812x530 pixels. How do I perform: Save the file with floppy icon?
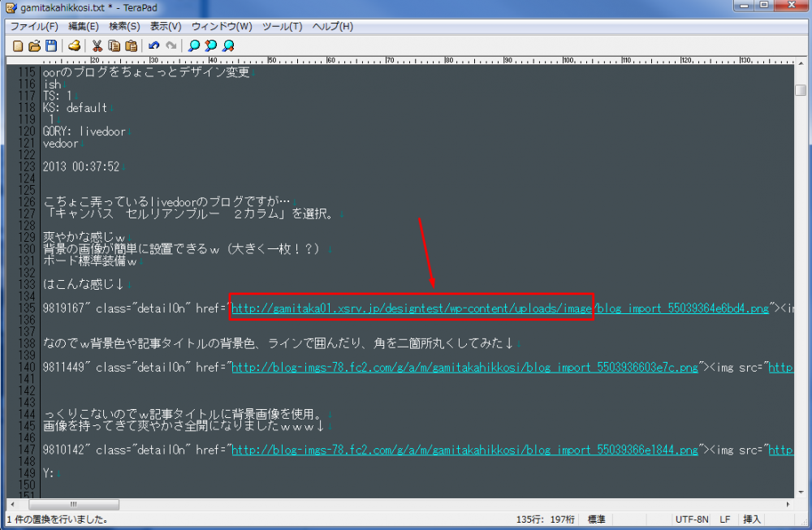51,46
